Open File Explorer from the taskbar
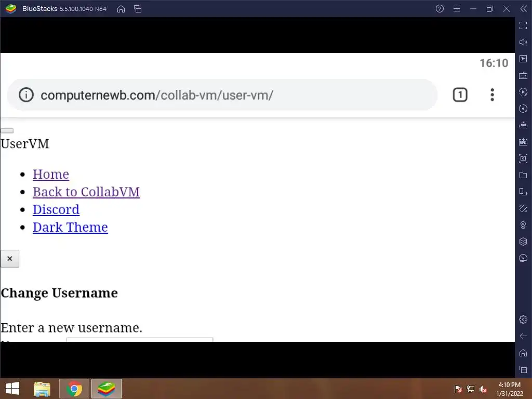This screenshot has height=399, width=532. click(x=42, y=389)
